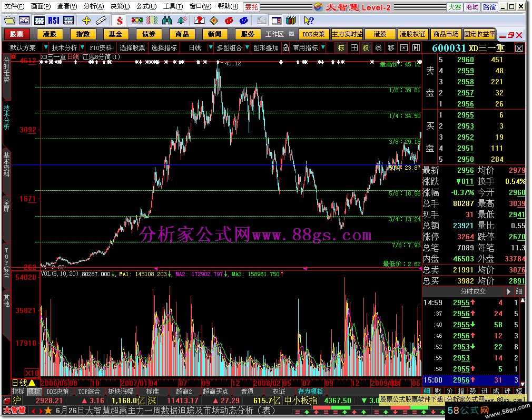Image resolution: width=532 pixels, height=420 pixels.
Task: Expand the 多图组合 dropdown arrow
Action: coord(247,47)
